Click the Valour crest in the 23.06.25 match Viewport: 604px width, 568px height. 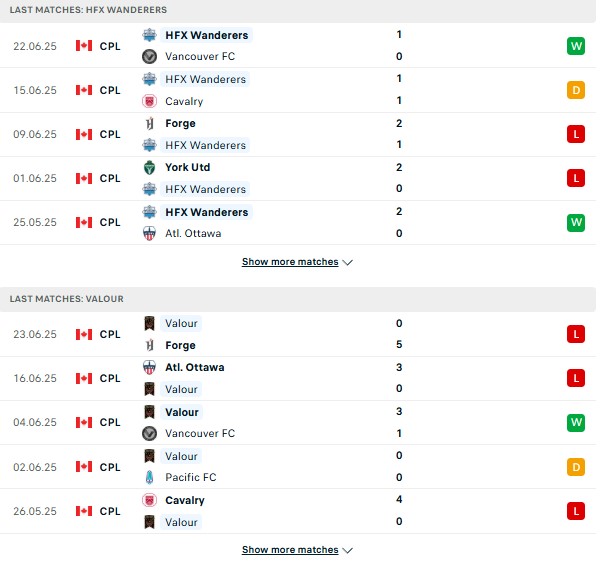149,323
